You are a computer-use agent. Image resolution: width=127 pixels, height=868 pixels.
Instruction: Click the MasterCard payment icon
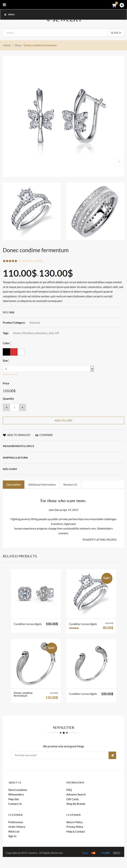coord(93,853)
